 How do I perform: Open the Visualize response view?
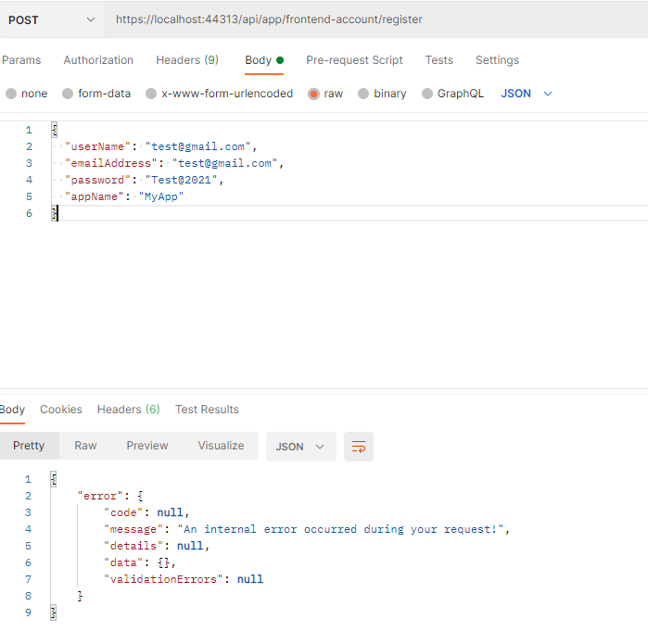pos(221,446)
